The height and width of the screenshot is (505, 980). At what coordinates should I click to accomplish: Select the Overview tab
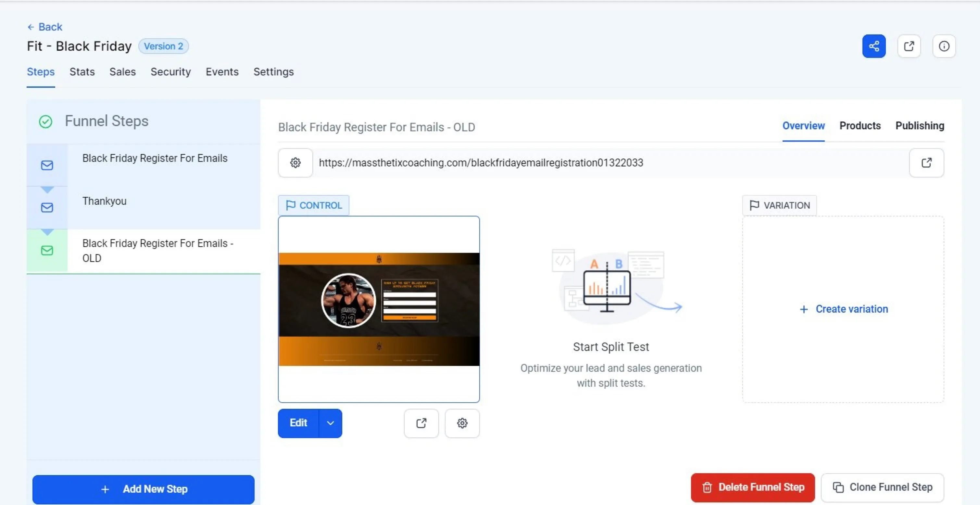coord(803,126)
